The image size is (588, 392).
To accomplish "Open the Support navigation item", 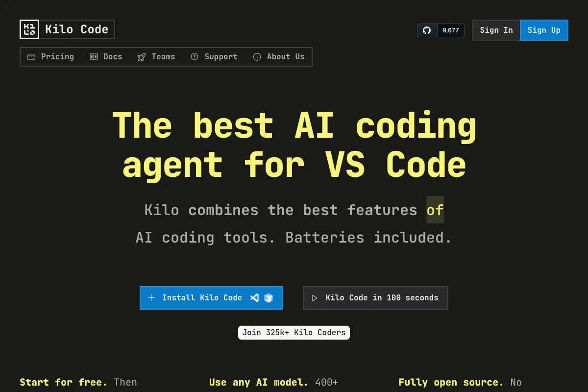I will [x=221, y=57].
